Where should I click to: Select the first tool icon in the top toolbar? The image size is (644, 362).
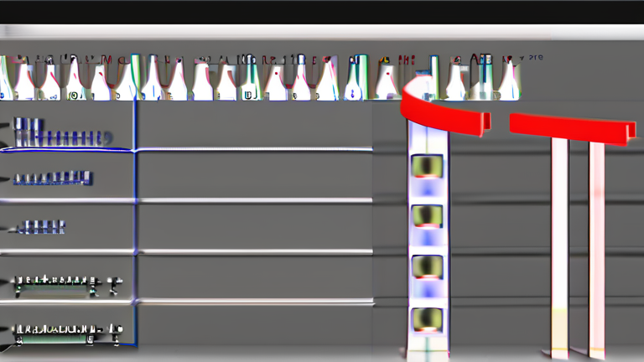pyautogui.click(x=5, y=79)
